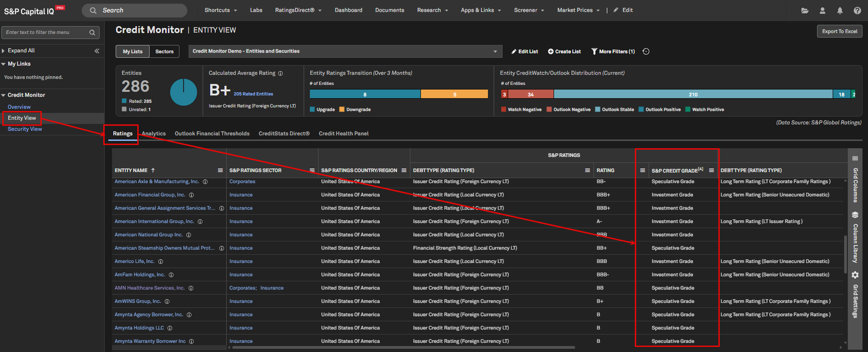Viewport: 868px width, 352px height.
Task: Open the user profile icon
Action: coord(822,11)
